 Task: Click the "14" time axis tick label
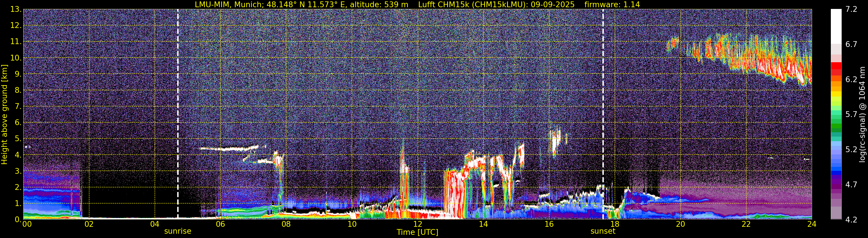[483, 224]
